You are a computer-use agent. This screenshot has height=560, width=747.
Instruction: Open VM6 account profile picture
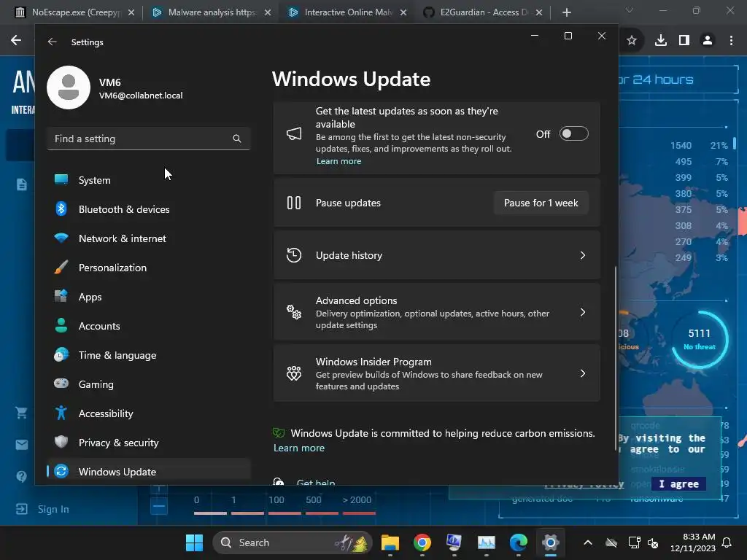(x=69, y=87)
